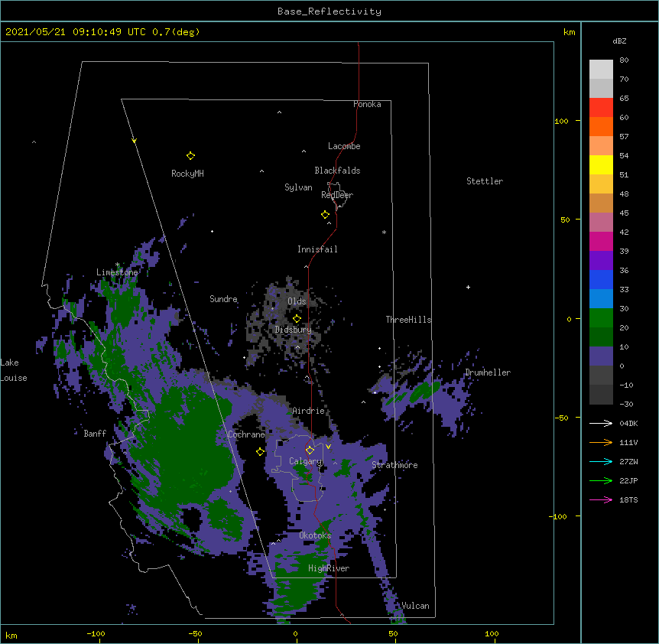Click the Stettler town label
This screenshot has width=659, height=644.
pos(485,181)
